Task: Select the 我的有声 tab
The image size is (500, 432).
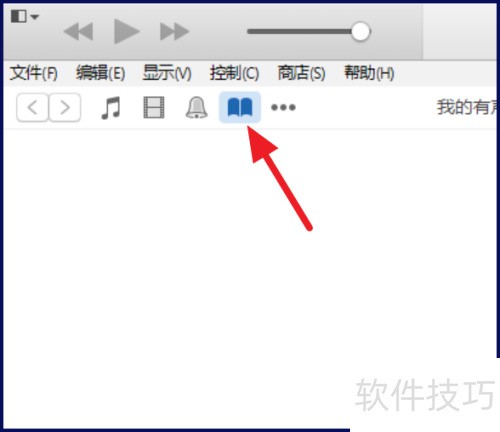Action: (x=468, y=107)
